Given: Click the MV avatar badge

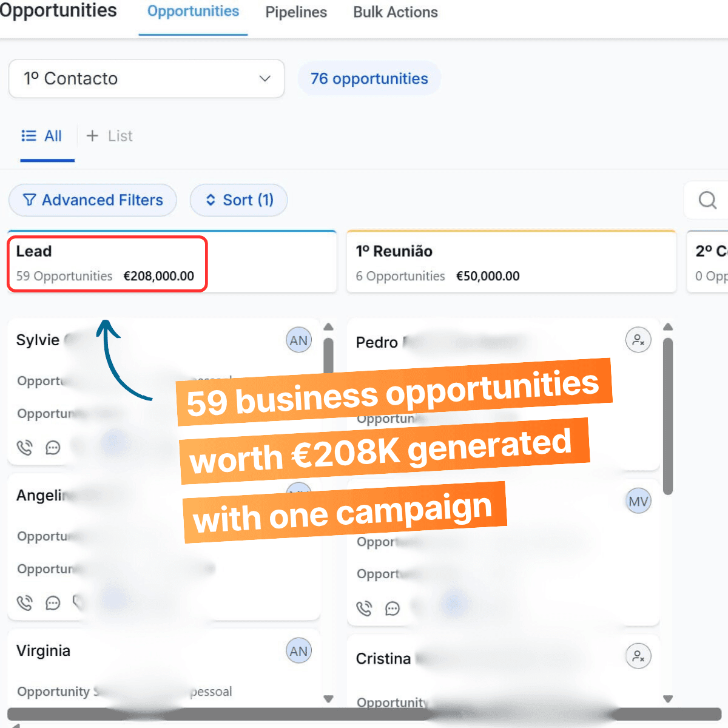Looking at the screenshot, I should 638,502.
